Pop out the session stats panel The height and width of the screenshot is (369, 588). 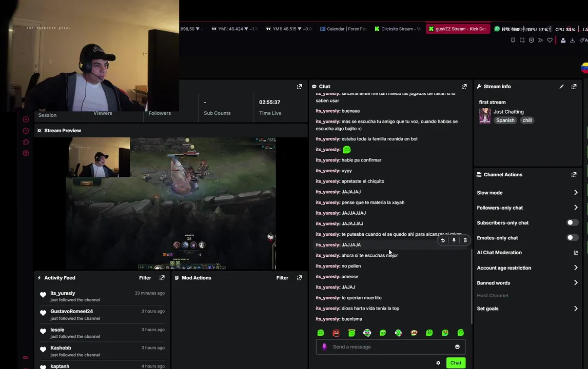click(x=299, y=87)
